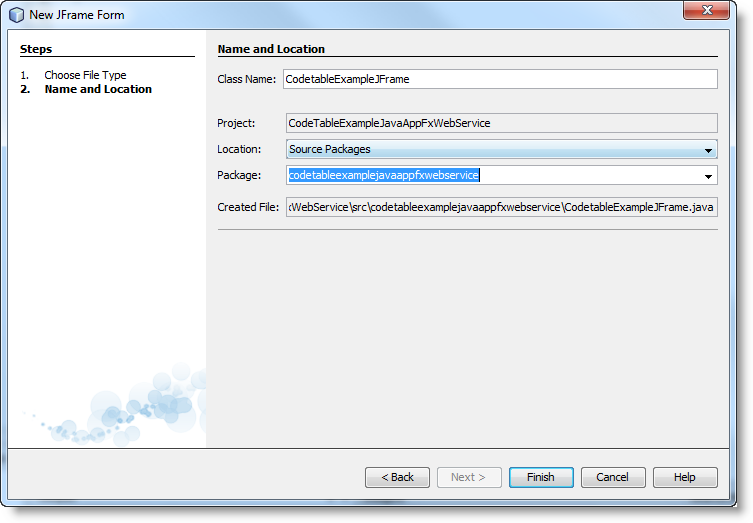Click the Created File path field

tap(500, 207)
